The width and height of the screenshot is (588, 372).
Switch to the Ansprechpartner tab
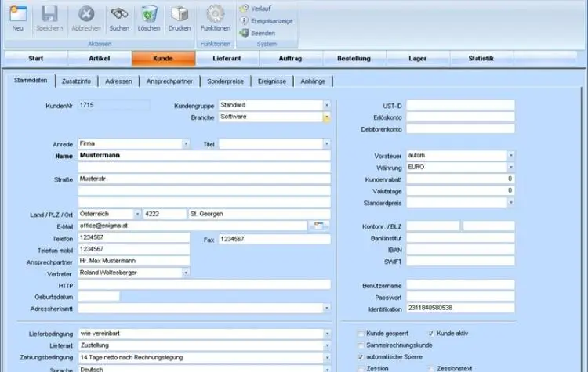pos(172,81)
